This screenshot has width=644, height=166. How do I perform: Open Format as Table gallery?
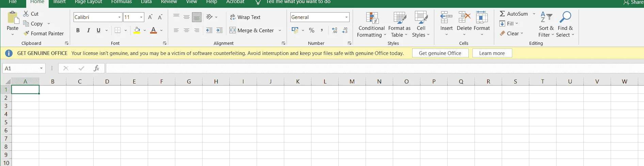coord(399,24)
